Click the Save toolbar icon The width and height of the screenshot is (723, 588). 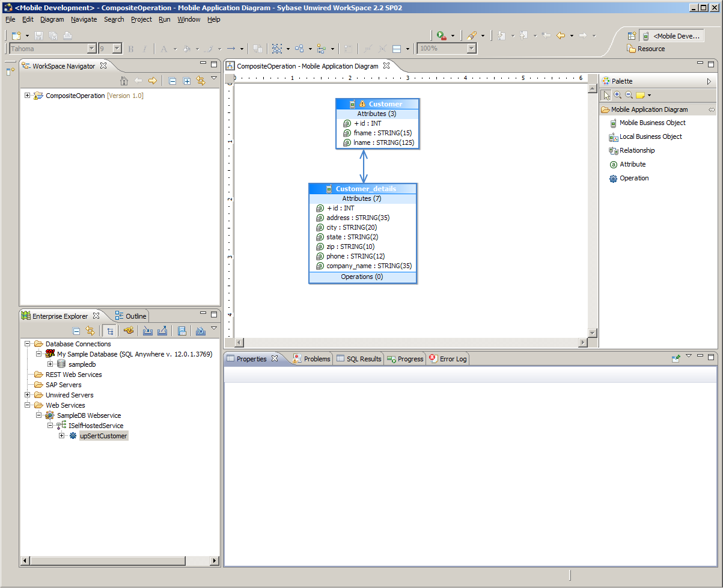38,35
